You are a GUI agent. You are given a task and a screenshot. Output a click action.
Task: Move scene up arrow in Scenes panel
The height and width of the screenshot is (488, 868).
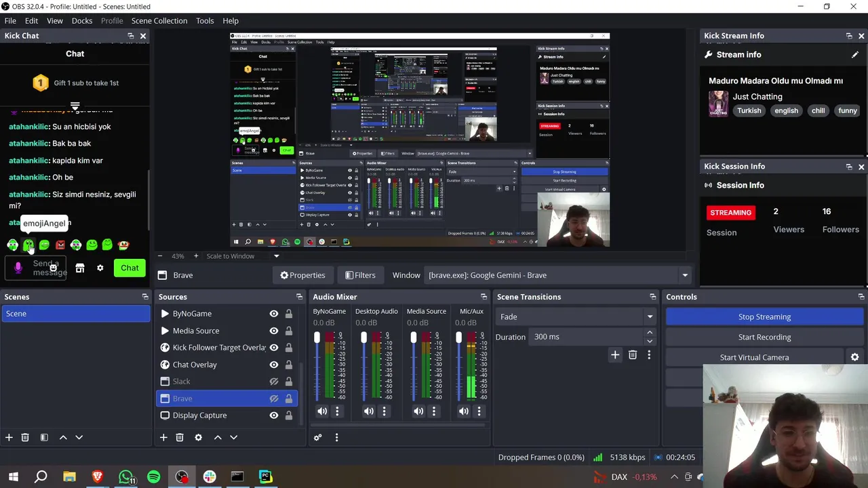[63, 437]
